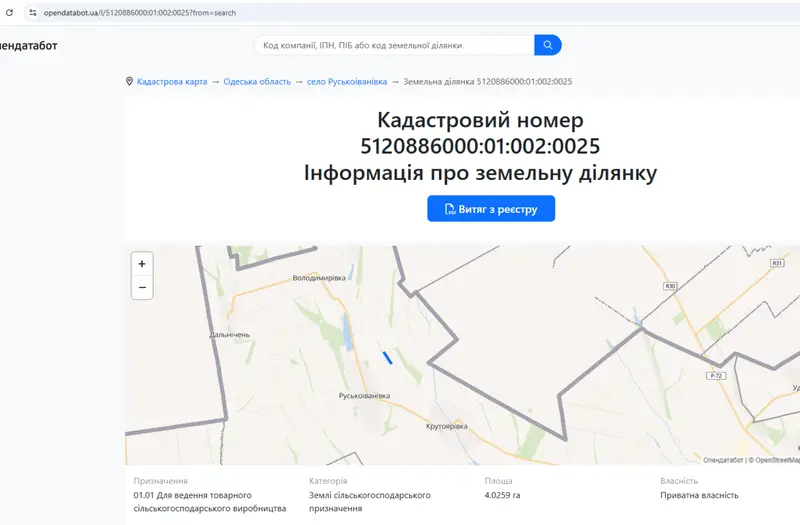Open the Опендатабот logo home link
Image resolution: width=800 pixels, height=525 pixels.
tap(29, 45)
